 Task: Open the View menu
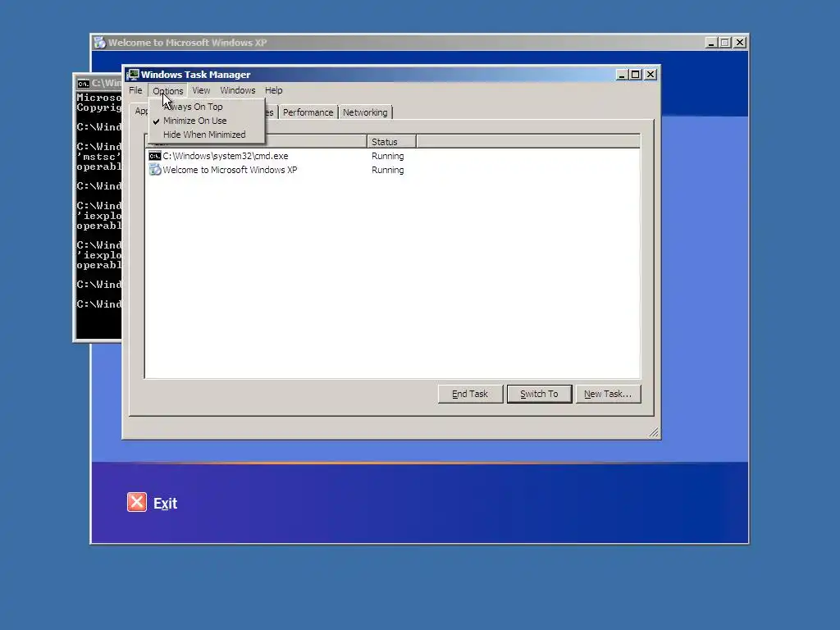(x=201, y=90)
